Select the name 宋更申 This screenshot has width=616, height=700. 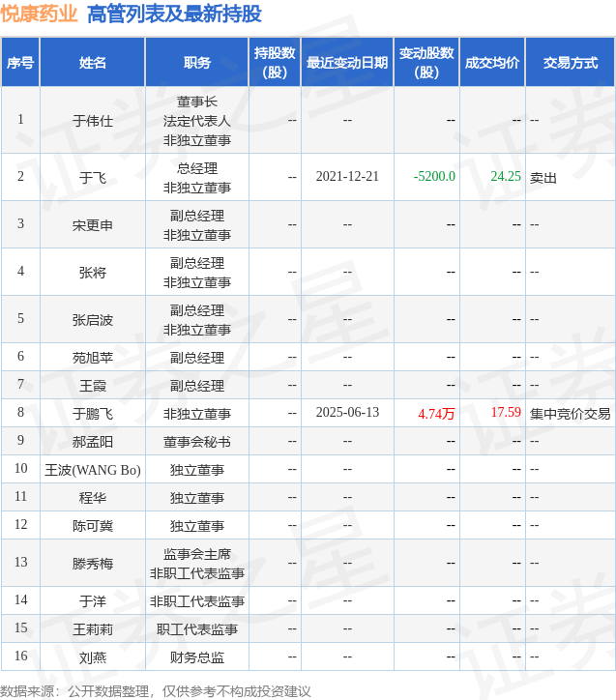(x=93, y=225)
